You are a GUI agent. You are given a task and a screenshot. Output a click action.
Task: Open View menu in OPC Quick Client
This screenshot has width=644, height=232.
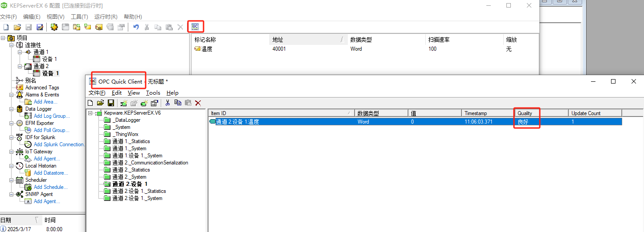click(x=134, y=93)
